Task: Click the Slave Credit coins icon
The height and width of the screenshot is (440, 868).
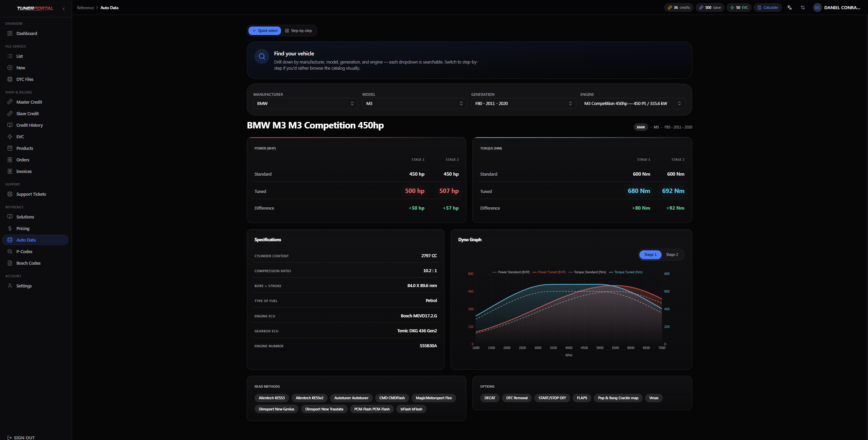Action: click(x=10, y=113)
